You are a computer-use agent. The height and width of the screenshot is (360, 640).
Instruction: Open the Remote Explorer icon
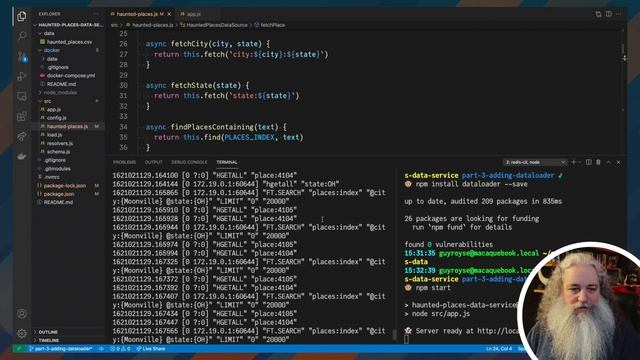point(22,96)
